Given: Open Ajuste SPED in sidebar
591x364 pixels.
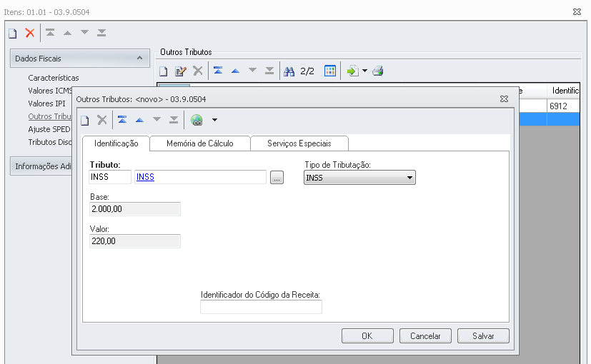Looking at the screenshot, I should (x=49, y=129).
